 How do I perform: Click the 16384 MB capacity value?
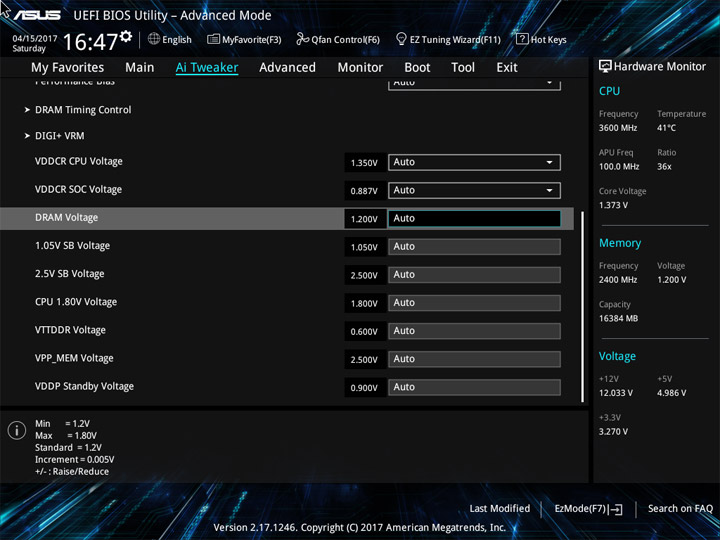tap(619, 319)
